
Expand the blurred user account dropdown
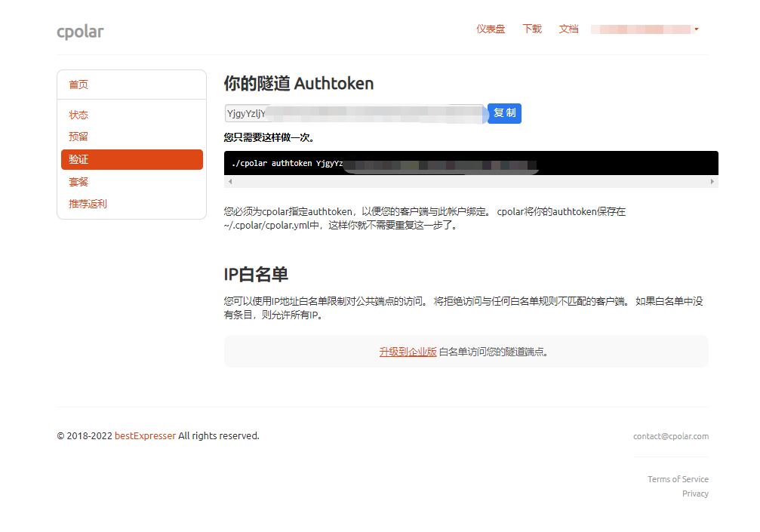[x=645, y=29]
